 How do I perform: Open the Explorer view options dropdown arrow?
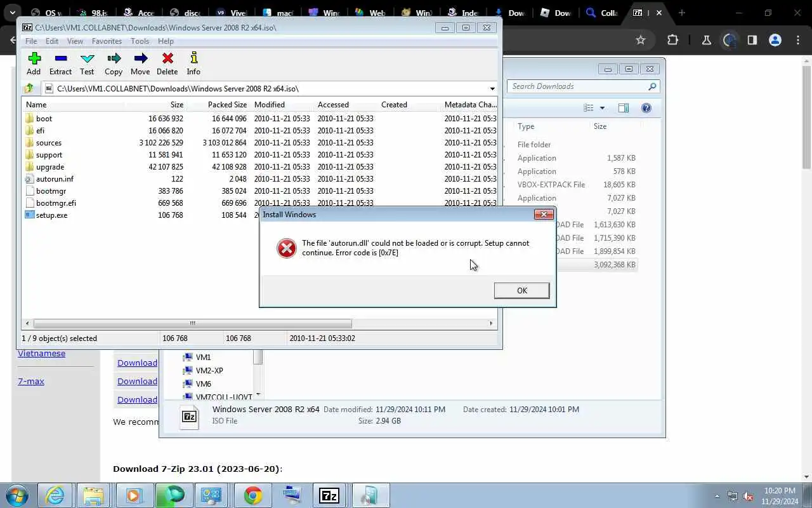pyautogui.click(x=602, y=108)
